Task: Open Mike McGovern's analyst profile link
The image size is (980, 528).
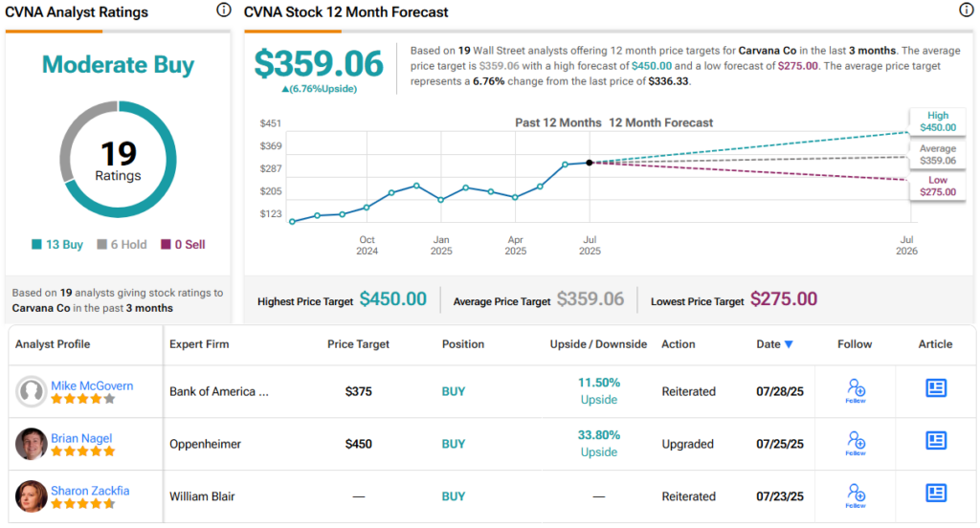Action: click(92, 385)
